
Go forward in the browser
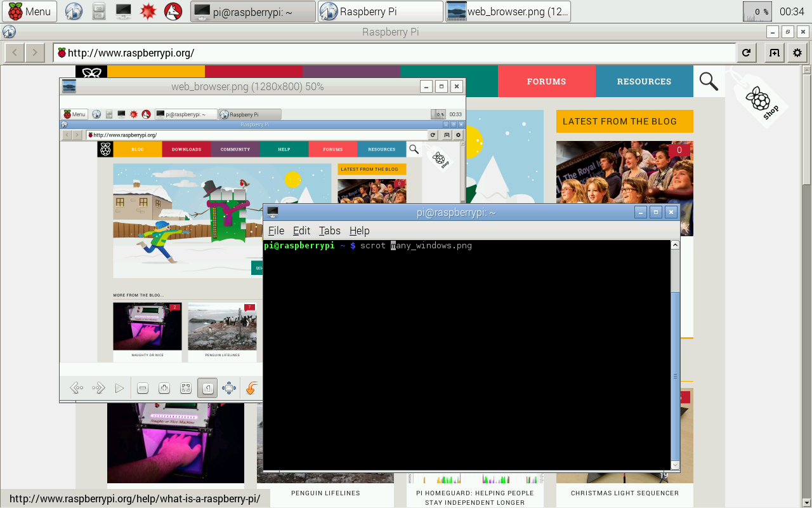point(35,53)
